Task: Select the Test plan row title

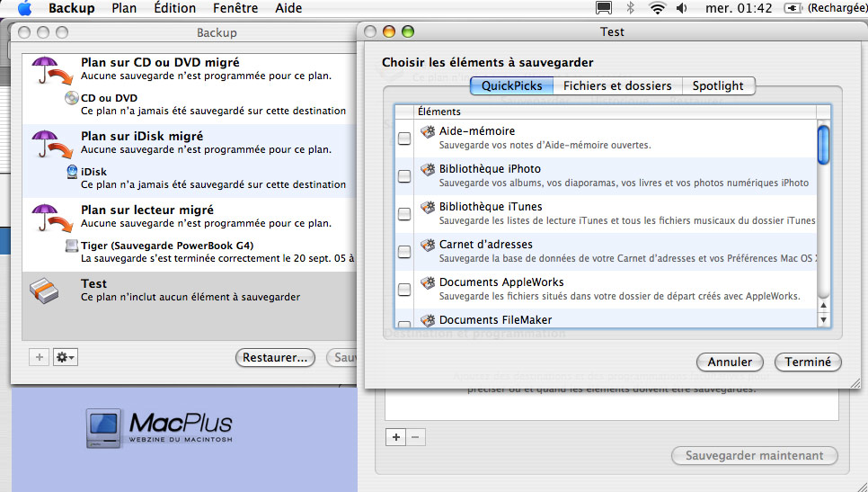Action: (x=93, y=283)
